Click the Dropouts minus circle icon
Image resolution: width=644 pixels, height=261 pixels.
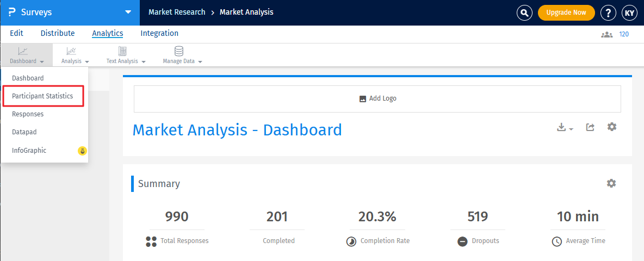click(x=462, y=241)
